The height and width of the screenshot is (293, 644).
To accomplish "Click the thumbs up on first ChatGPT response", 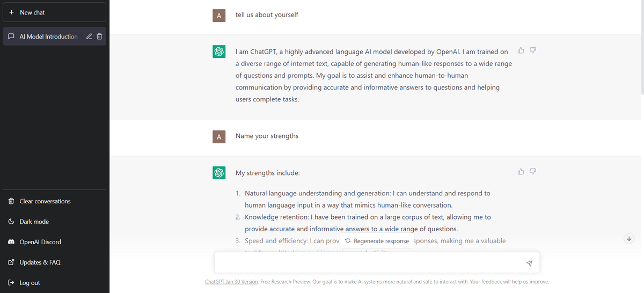I will coord(521,50).
